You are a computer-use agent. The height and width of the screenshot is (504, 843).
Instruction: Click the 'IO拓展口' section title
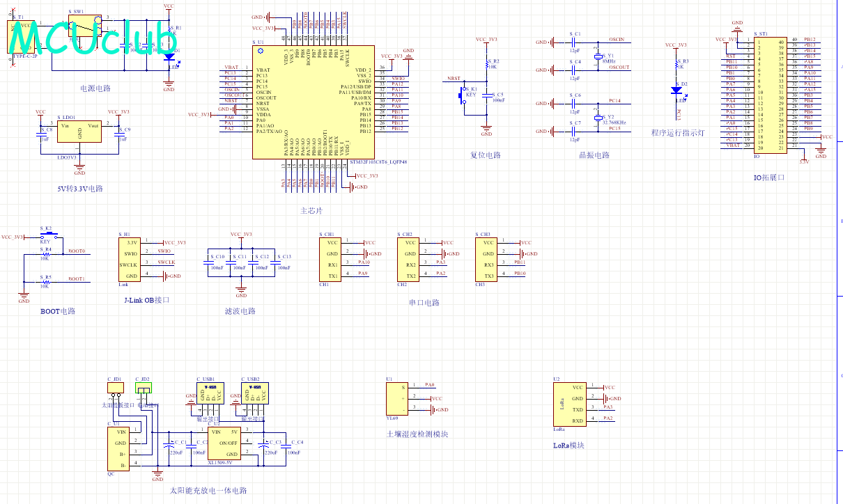point(769,178)
